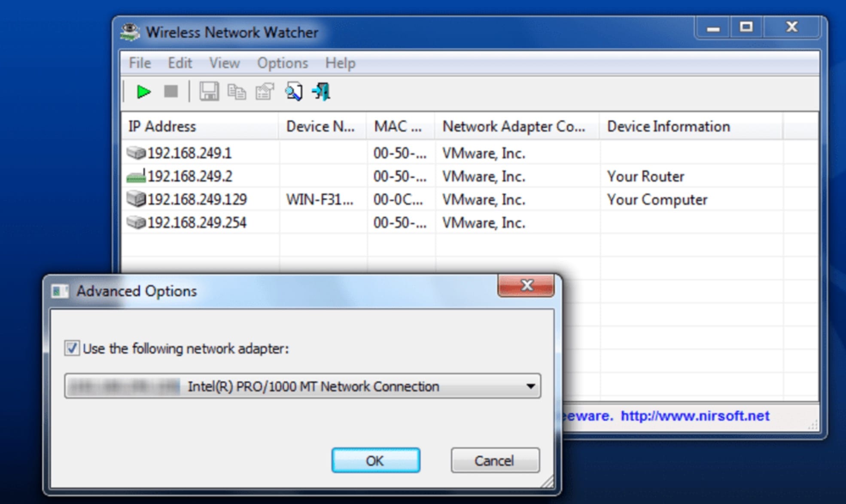Open the network adapter dropdown
The height and width of the screenshot is (504, 846).
coord(301,386)
